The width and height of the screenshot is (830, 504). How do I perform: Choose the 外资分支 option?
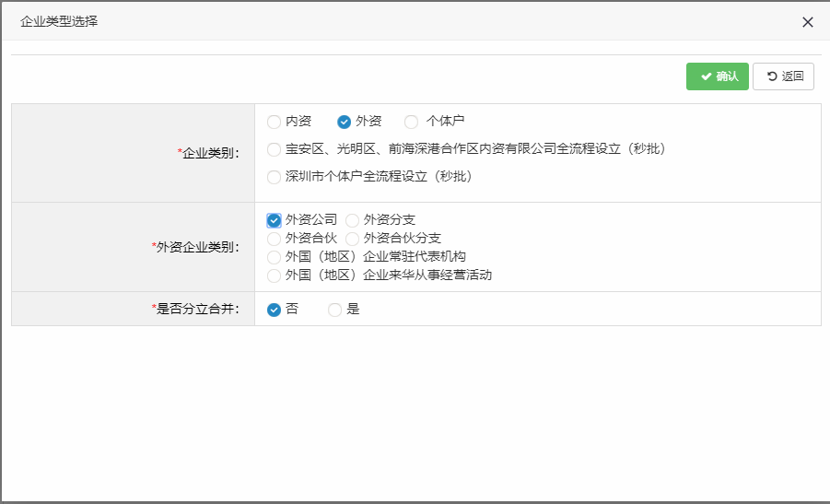[352, 220]
